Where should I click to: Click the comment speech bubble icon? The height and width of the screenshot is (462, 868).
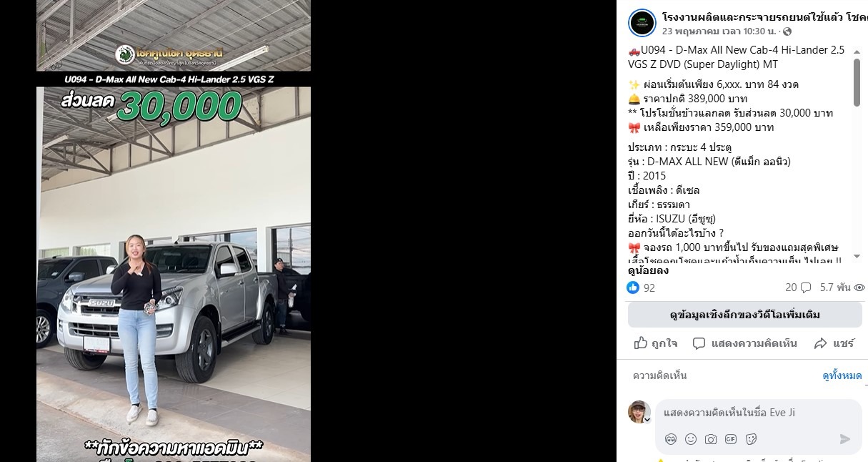(x=699, y=343)
